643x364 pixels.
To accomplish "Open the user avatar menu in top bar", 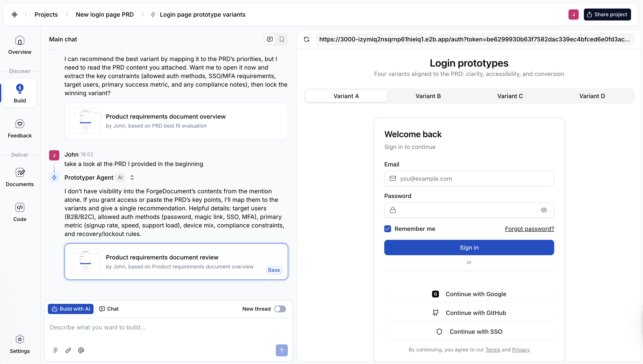I will [x=573, y=15].
